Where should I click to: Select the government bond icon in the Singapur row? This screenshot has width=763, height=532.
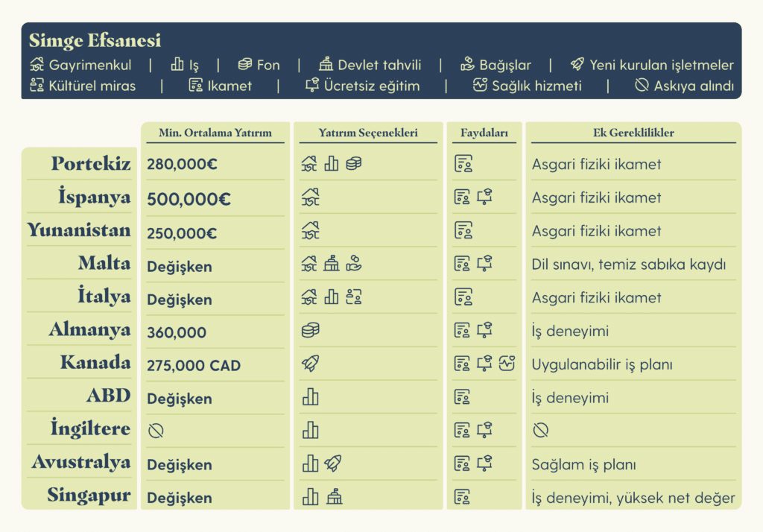(332, 496)
